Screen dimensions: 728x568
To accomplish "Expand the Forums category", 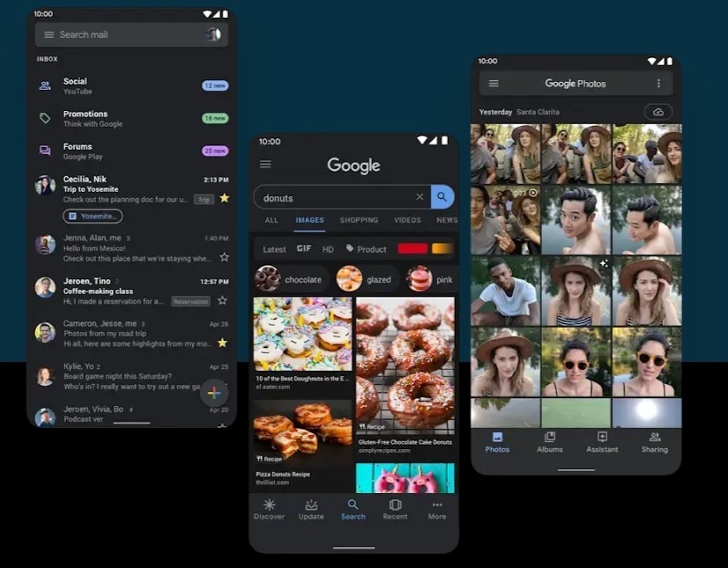I will [132, 151].
